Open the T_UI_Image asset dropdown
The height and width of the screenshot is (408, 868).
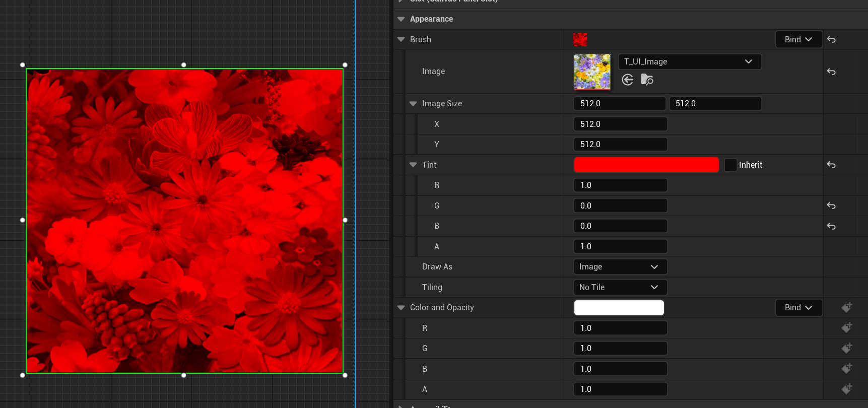(x=690, y=61)
